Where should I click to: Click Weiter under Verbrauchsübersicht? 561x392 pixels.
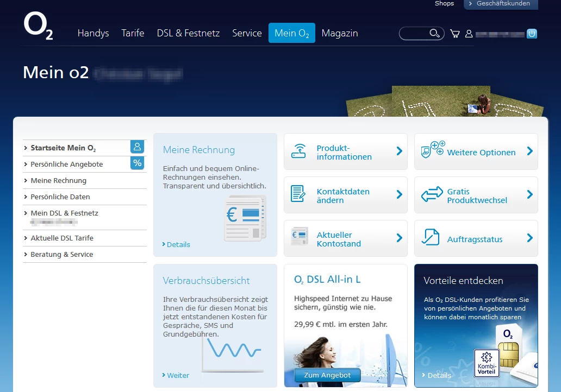coord(176,375)
